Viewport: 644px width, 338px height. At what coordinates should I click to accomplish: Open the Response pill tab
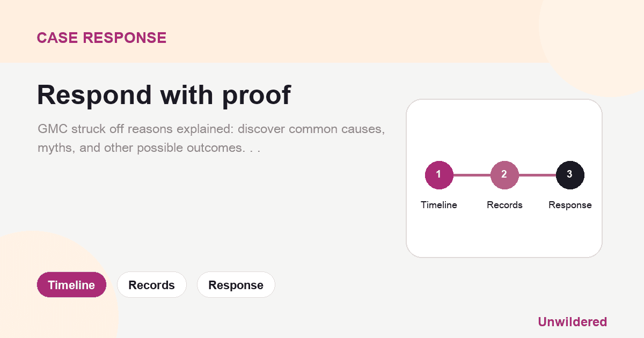236,285
